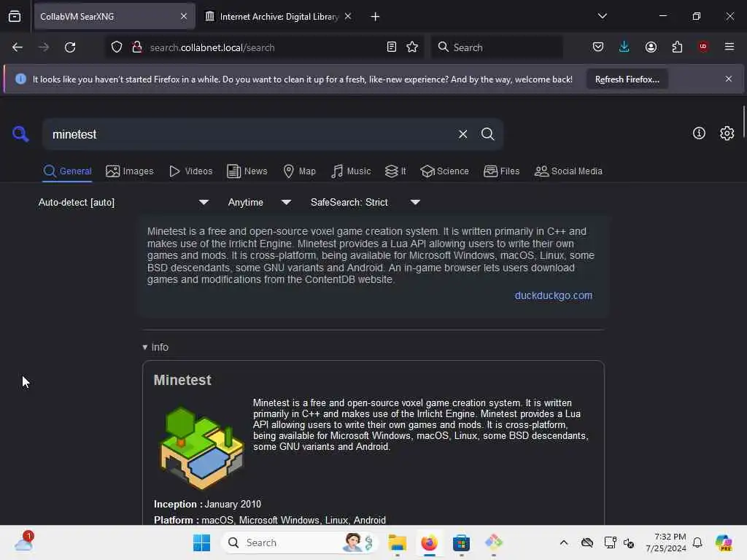747x560 pixels.
Task: Click the address bar URL
Action: pos(212,47)
